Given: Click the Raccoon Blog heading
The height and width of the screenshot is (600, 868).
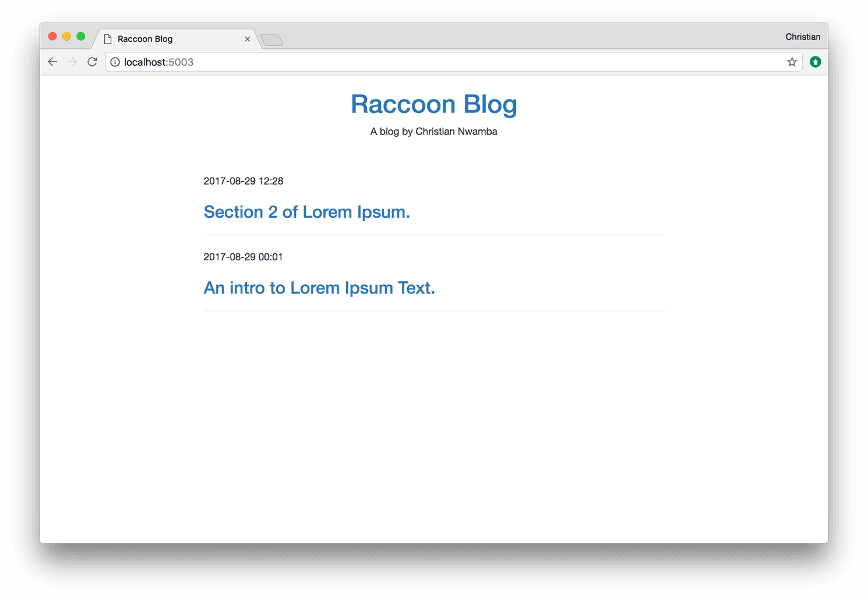Looking at the screenshot, I should pos(433,104).
